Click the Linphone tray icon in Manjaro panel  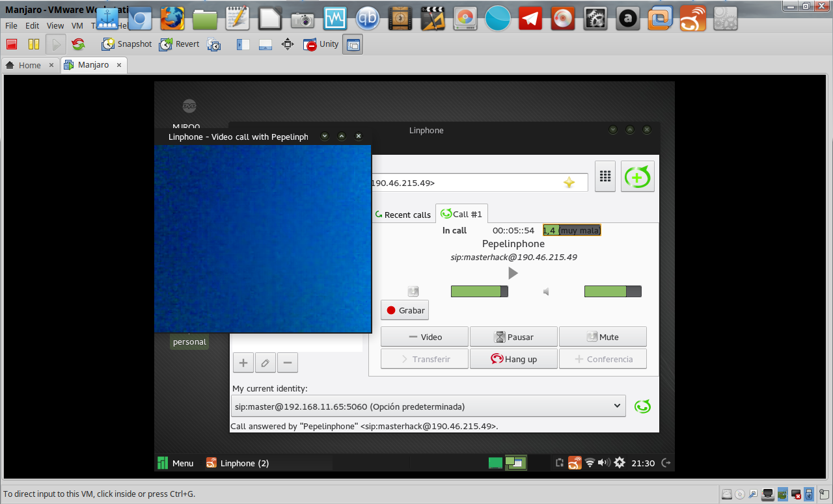coord(575,463)
